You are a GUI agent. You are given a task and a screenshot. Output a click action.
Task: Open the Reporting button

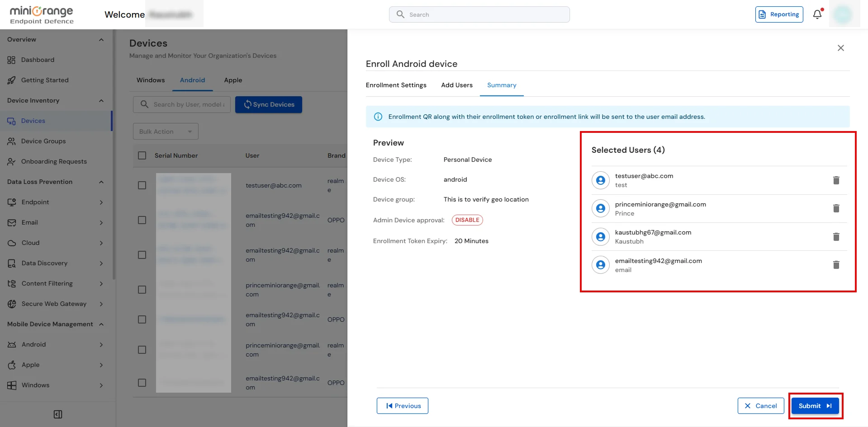tap(779, 14)
